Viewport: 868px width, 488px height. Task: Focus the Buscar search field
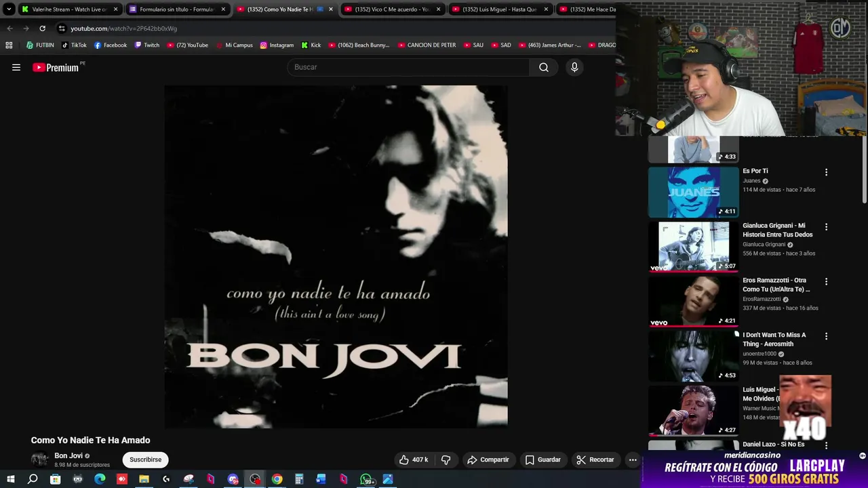408,67
